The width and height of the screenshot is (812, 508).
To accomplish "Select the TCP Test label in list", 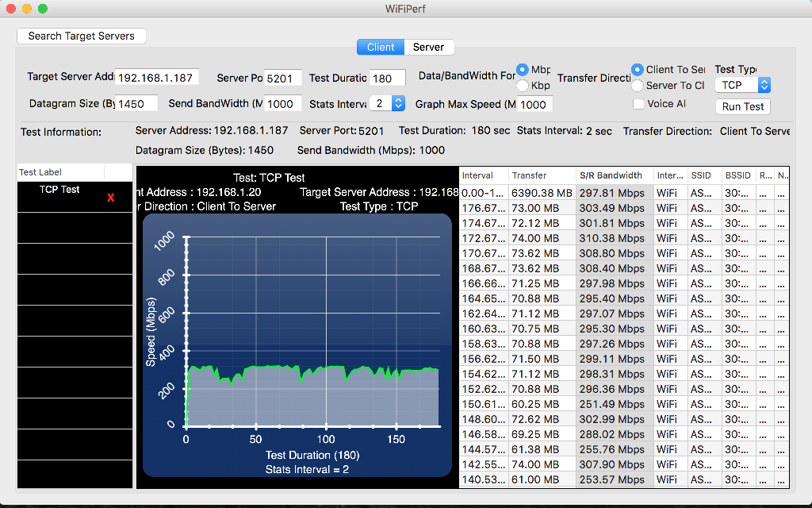I will click(60, 190).
